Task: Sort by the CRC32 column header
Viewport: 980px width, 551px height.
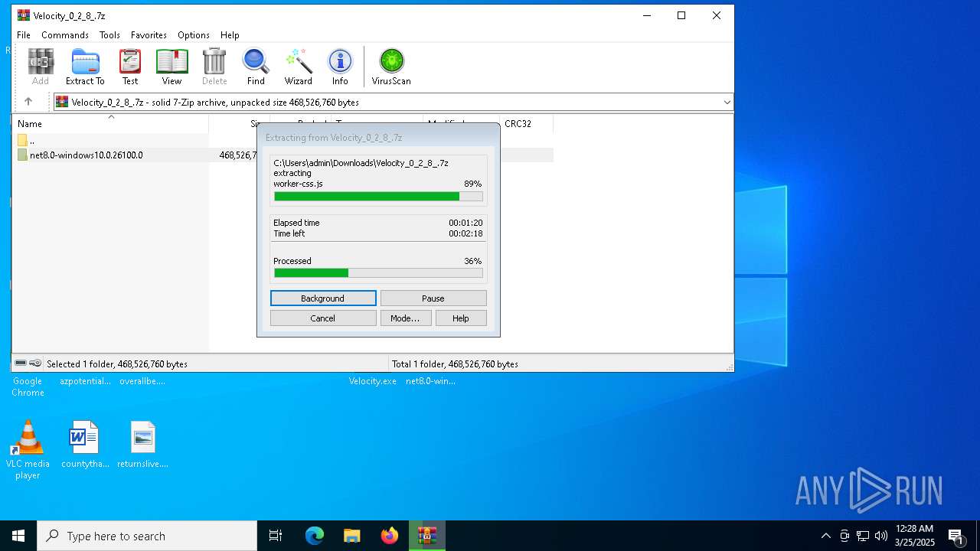Action: pos(526,123)
